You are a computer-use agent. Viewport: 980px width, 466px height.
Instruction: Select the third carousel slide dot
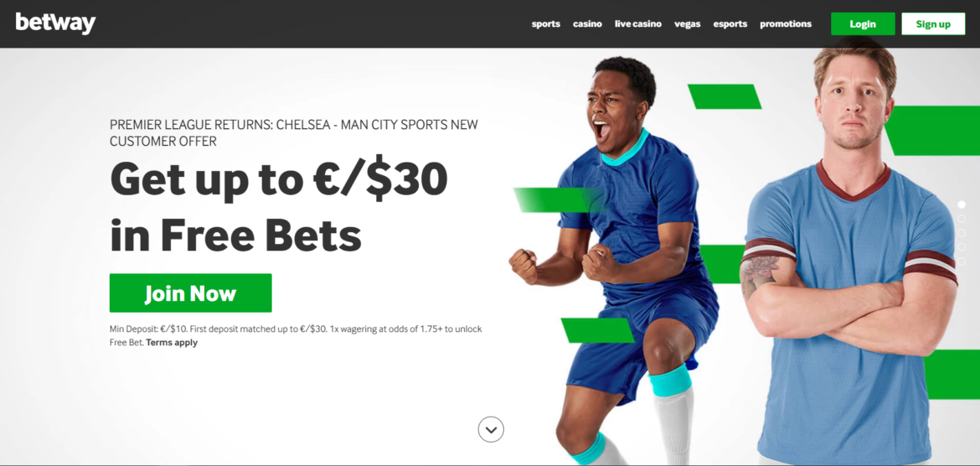(x=962, y=233)
